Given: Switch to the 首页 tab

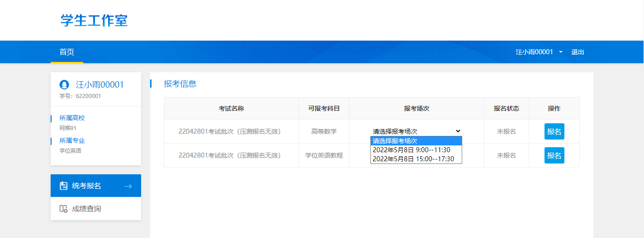Looking at the screenshot, I should (67, 52).
